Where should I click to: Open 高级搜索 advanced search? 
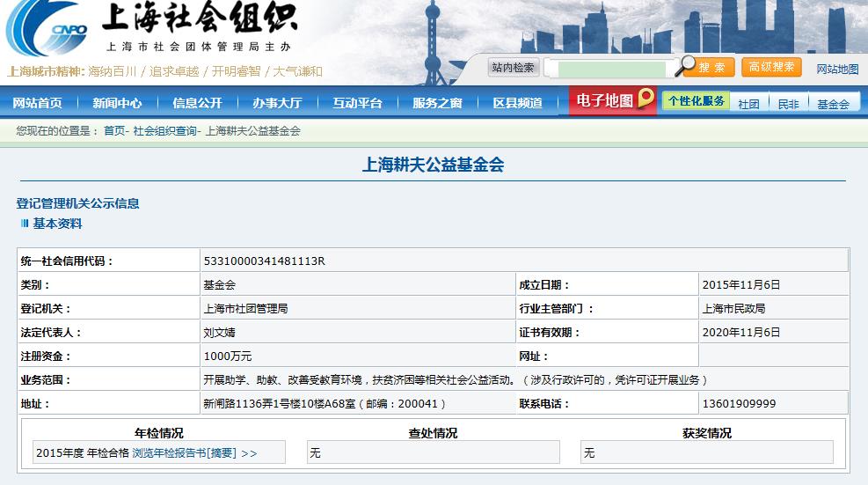click(771, 67)
